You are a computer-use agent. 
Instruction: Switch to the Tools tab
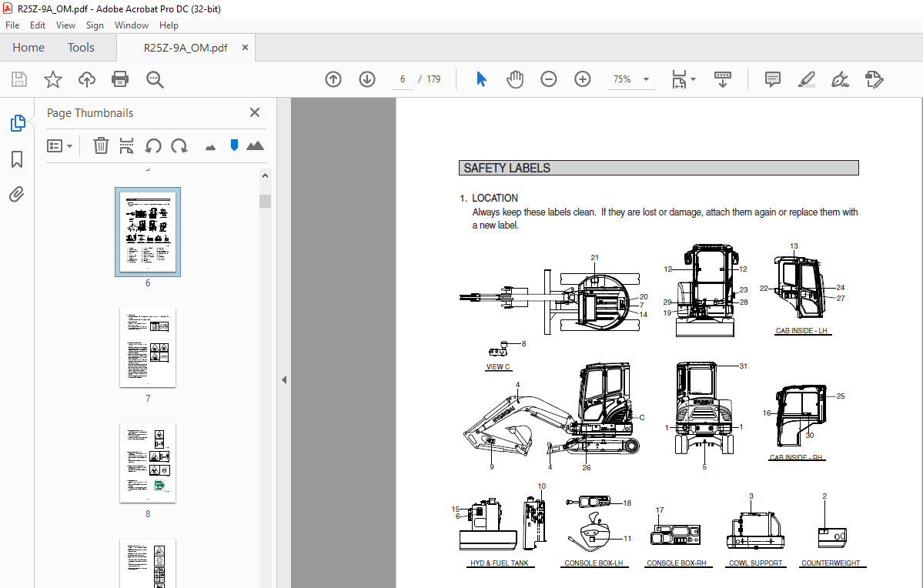[81, 48]
